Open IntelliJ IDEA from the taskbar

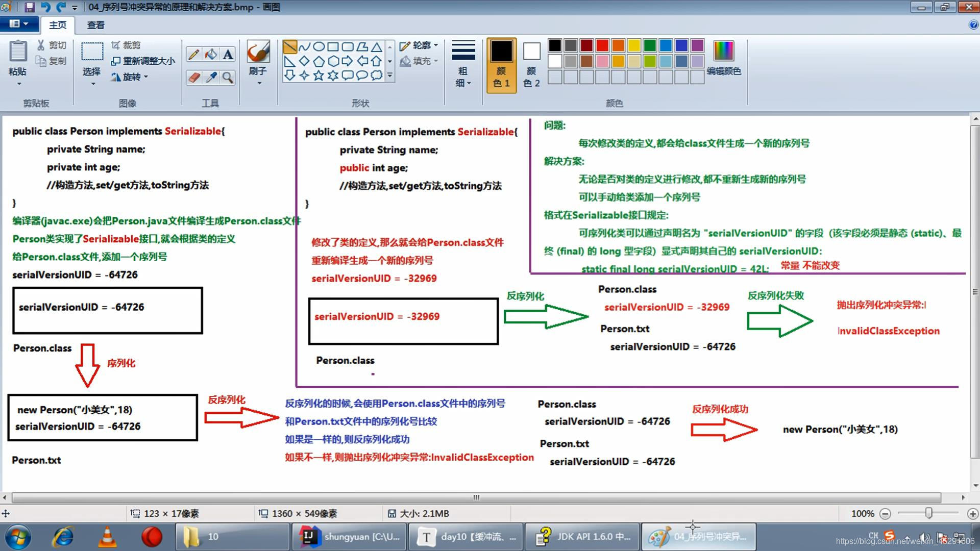pos(350,537)
